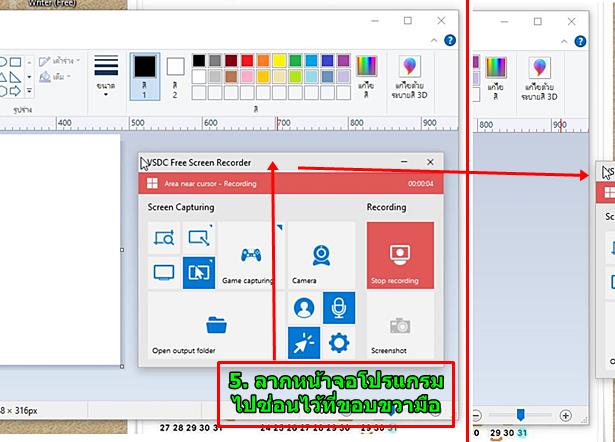Collapse the ribbon in left Paint window

[x=434, y=40]
